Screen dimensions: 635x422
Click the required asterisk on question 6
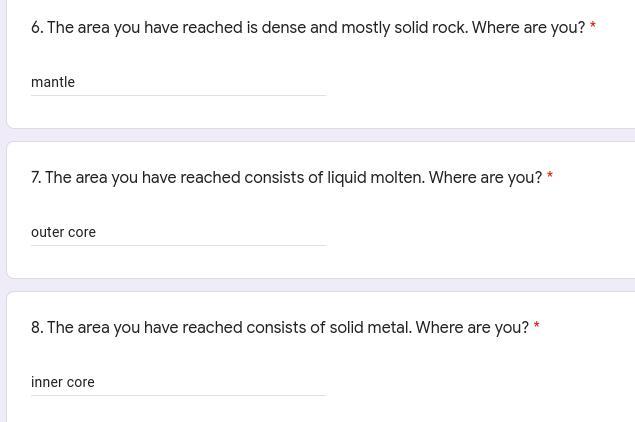point(592,27)
